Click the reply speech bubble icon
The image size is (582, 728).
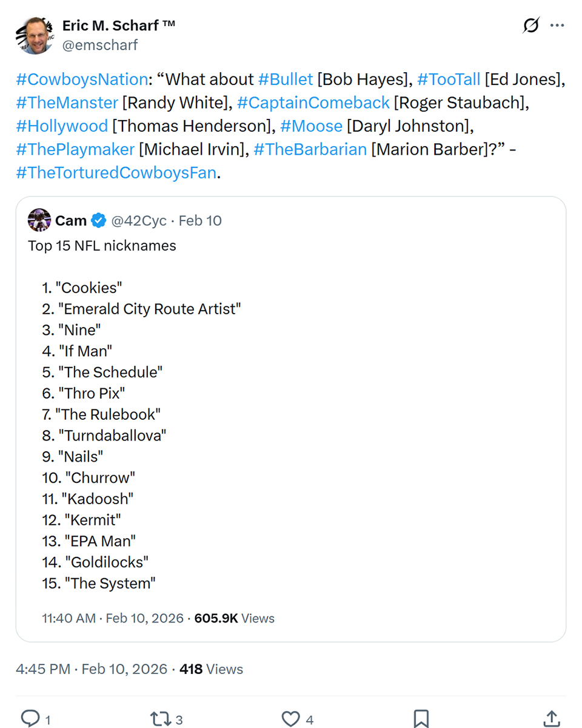tap(30, 719)
